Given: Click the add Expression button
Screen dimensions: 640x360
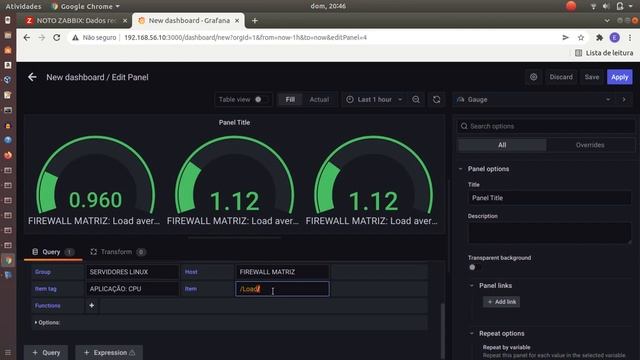Looking at the screenshot, I should [109, 353].
